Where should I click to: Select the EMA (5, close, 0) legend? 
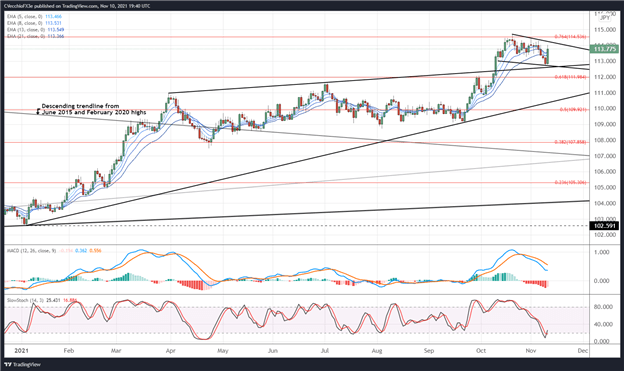[x=34, y=17]
